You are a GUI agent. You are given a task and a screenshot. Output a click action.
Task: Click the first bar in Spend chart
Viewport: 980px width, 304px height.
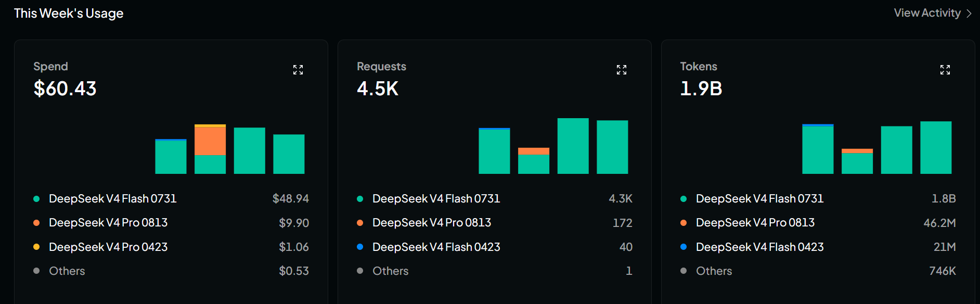(x=171, y=156)
